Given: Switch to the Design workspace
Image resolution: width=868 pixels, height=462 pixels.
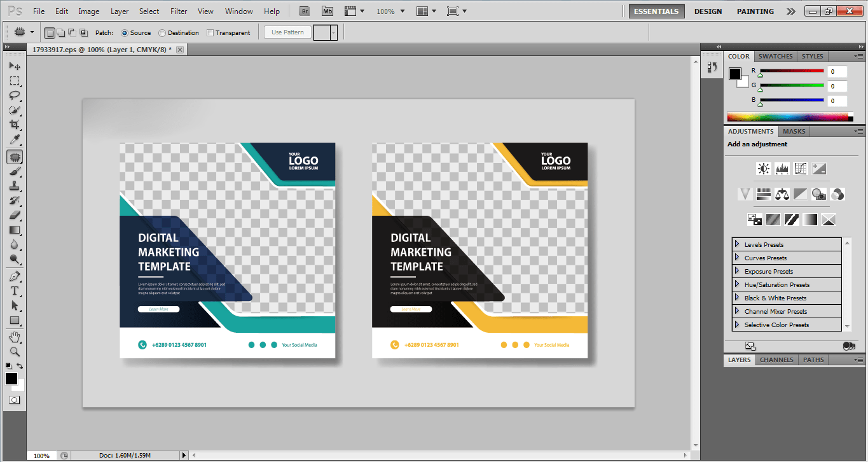Looking at the screenshot, I should 708,11.
